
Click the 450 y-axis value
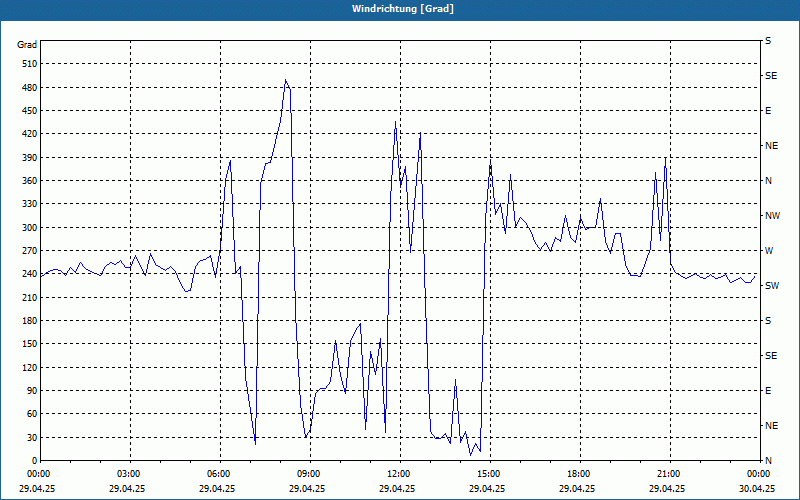(x=30, y=111)
